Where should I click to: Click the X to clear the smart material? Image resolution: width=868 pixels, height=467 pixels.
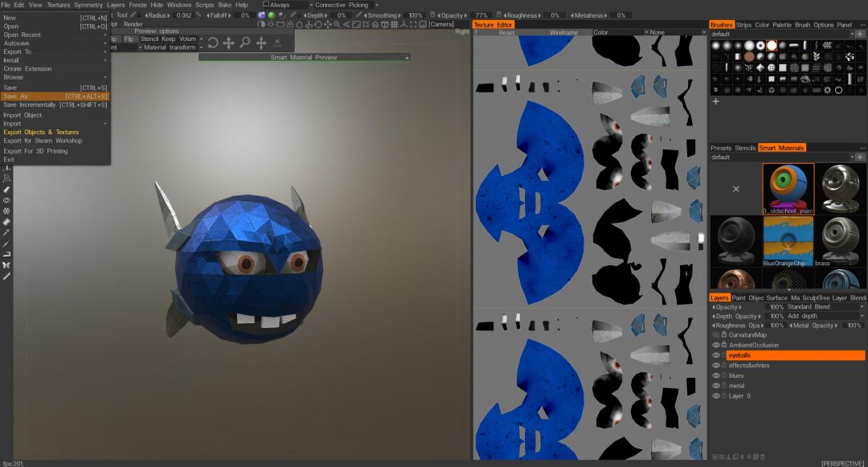click(x=735, y=189)
